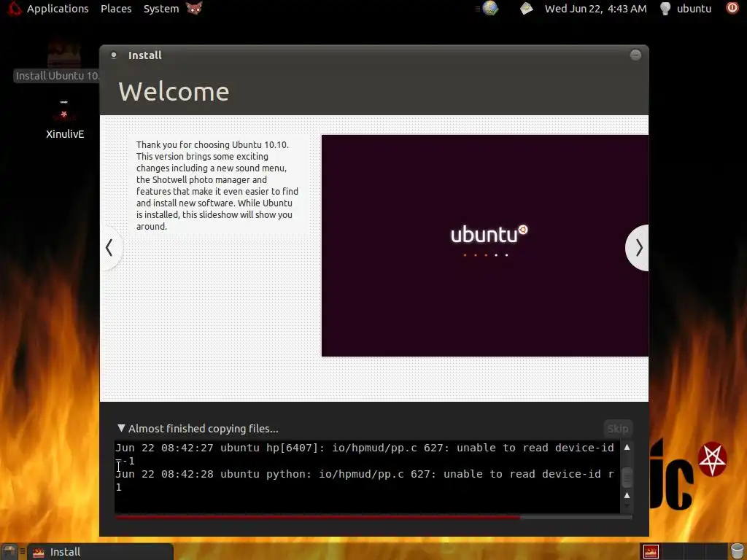The height and width of the screenshot is (560, 747).
Task: Click the Install window title bar icon
Action: pyautogui.click(x=114, y=55)
